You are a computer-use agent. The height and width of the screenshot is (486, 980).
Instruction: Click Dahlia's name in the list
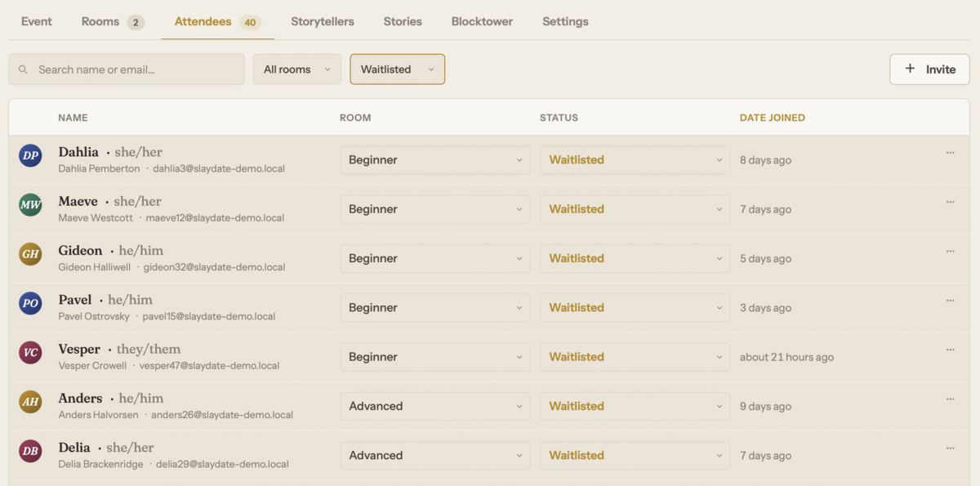78,152
